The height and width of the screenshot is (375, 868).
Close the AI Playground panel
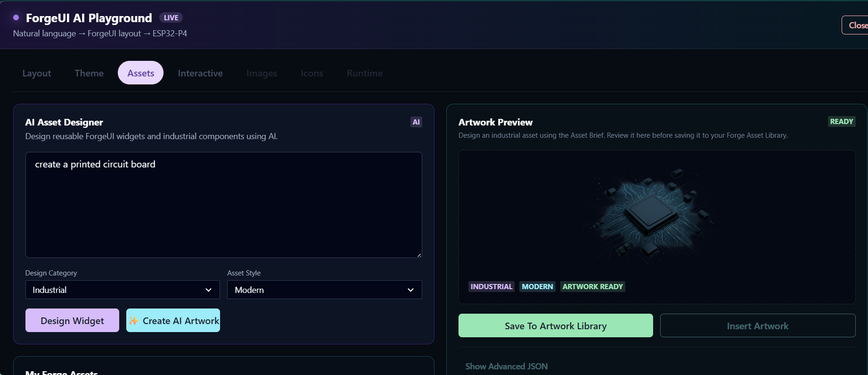855,25
